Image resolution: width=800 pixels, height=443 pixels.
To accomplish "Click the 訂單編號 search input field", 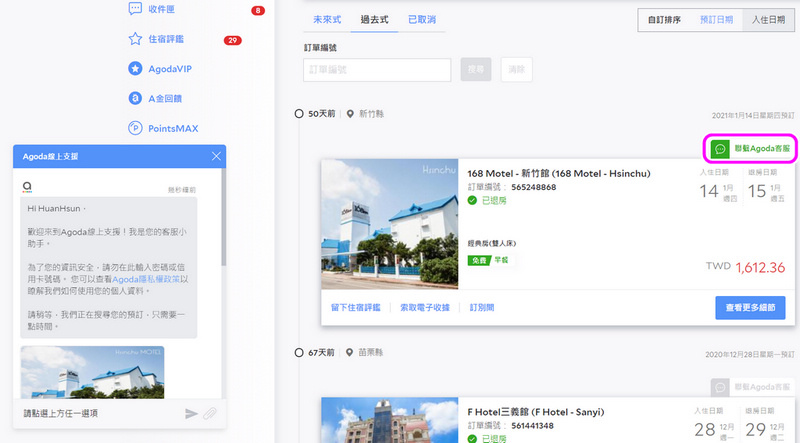I will pyautogui.click(x=377, y=69).
